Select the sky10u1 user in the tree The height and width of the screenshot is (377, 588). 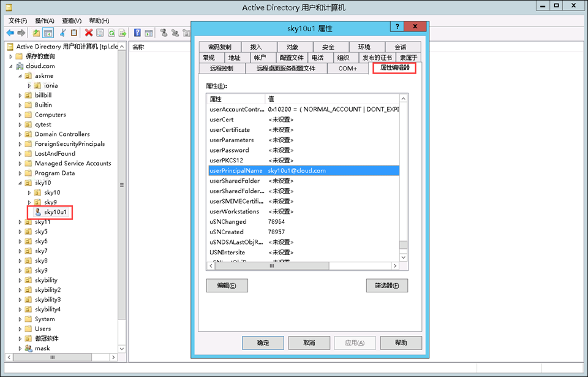coord(55,212)
